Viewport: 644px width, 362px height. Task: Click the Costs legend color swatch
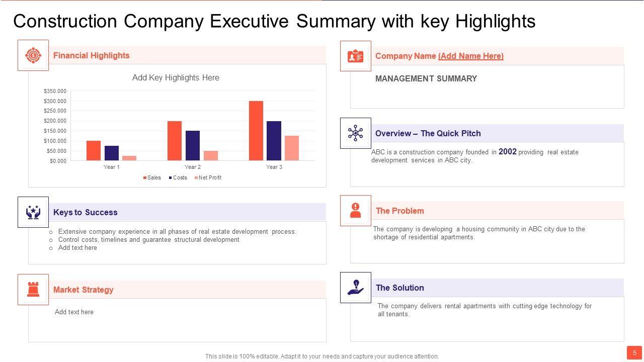(x=171, y=178)
